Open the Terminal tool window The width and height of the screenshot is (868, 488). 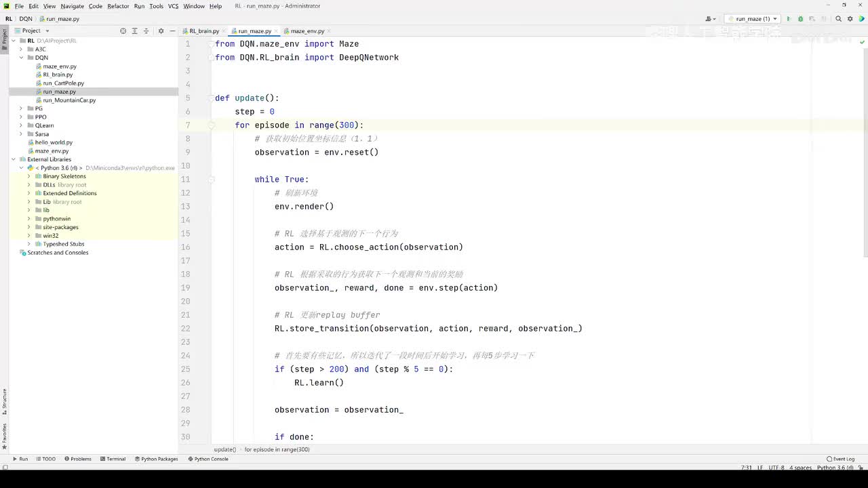[x=113, y=459]
